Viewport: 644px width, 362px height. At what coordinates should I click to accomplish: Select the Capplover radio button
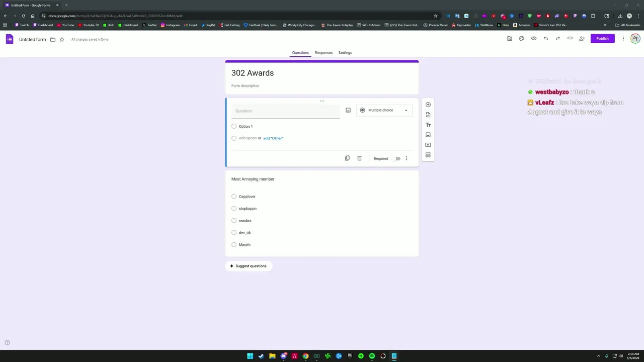tap(234, 197)
